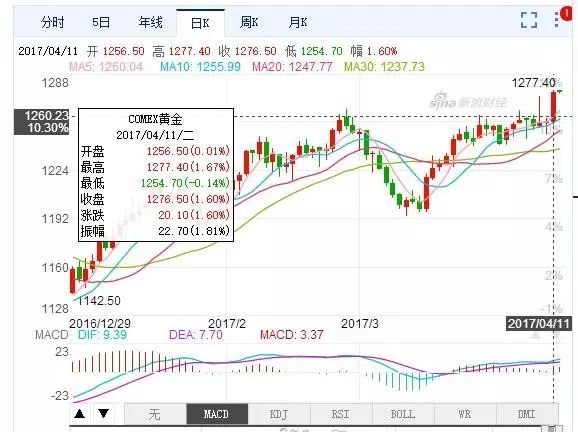
Task: Click the down triangle indicator arrow
Action: tap(104, 414)
